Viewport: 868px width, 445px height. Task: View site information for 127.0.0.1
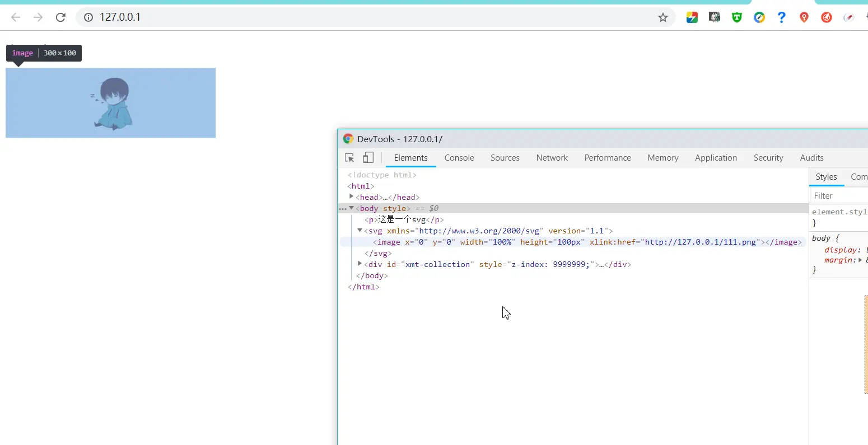88,17
